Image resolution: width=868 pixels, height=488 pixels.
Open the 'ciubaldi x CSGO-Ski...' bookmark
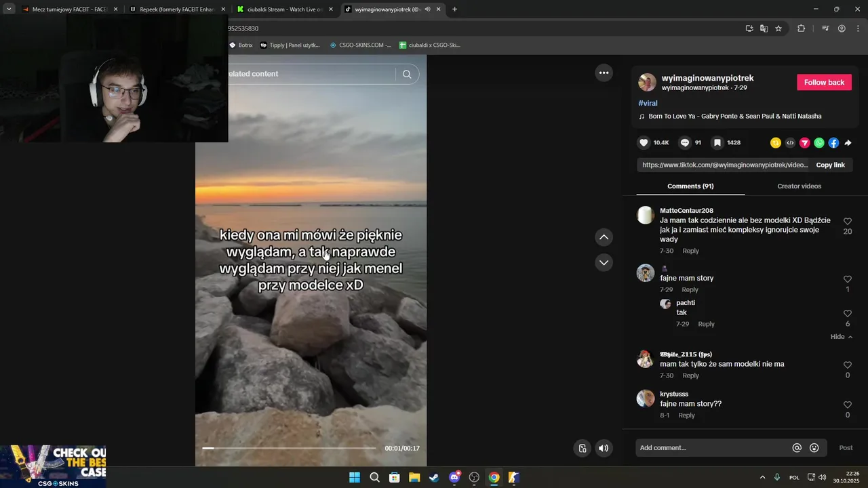[x=430, y=45]
